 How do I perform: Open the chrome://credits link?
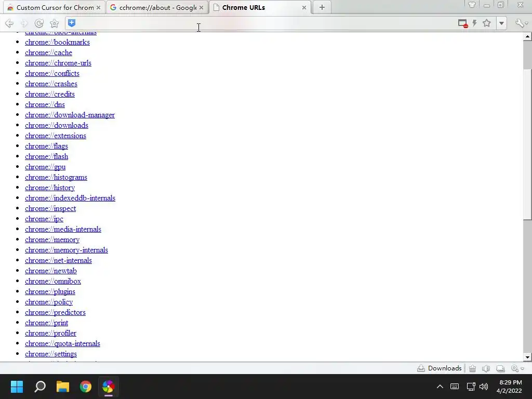click(x=49, y=95)
